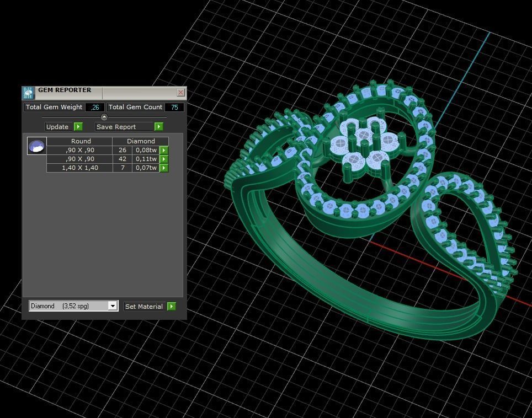The image size is (532, 418).
Task: Click Save Report button
Action: click(125, 126)
